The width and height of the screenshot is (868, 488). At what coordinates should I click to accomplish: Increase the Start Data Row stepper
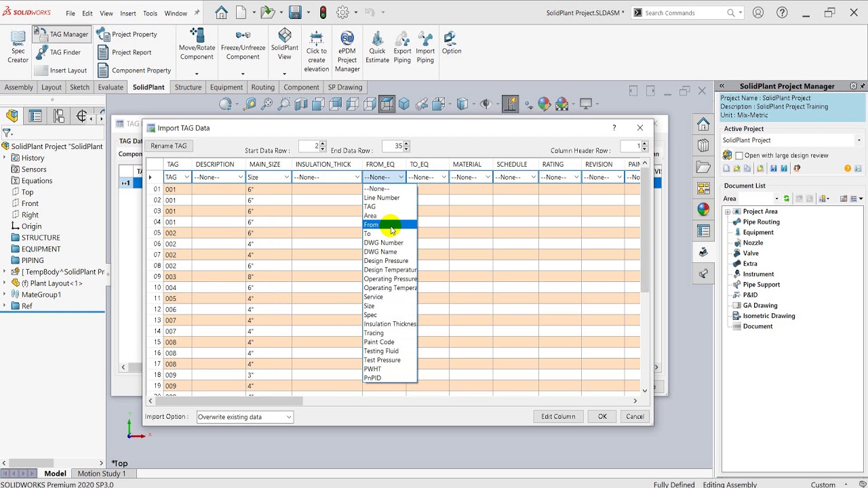point(323,144)
